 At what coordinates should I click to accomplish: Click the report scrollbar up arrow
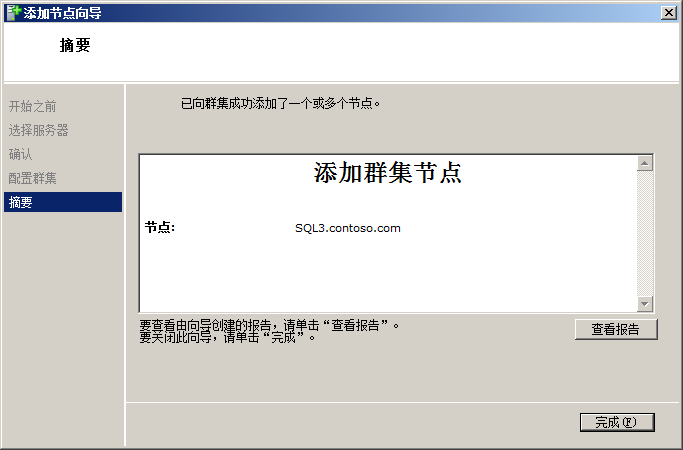645,163
